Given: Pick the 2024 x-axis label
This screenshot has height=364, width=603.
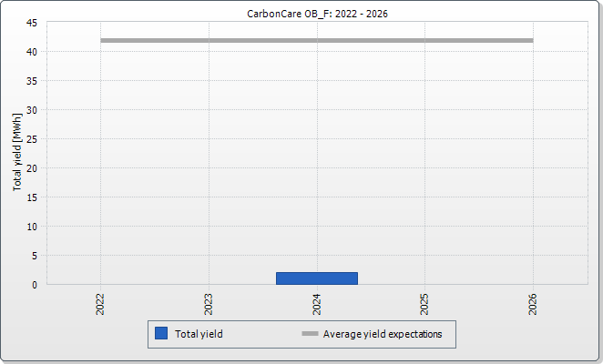Looking at the screenshot, I should click(x=317, y=304).
